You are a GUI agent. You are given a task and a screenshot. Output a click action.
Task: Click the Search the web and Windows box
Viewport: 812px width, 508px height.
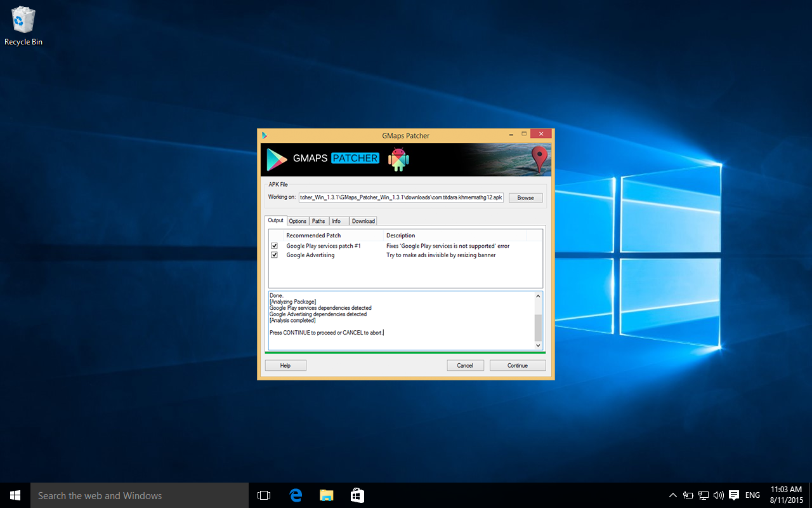tap(140, 495)
